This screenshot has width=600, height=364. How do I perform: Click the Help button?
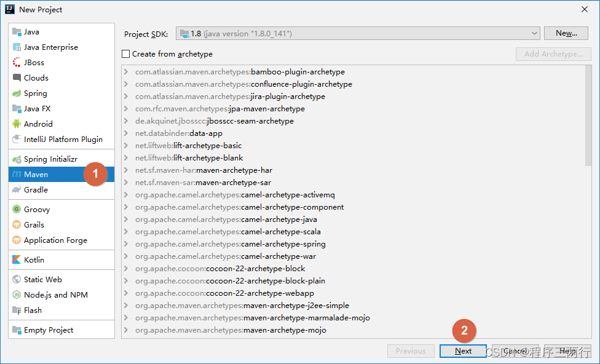point(567,351)
